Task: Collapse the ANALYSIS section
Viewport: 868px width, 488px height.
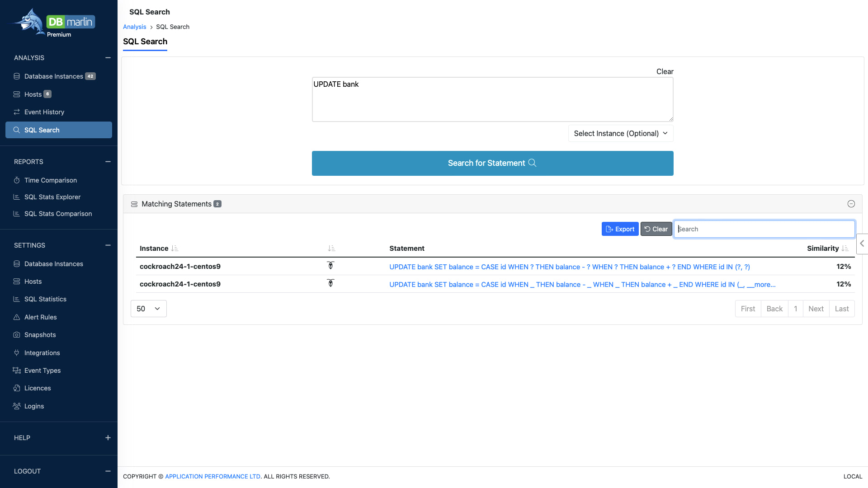Action: [108, 58]
